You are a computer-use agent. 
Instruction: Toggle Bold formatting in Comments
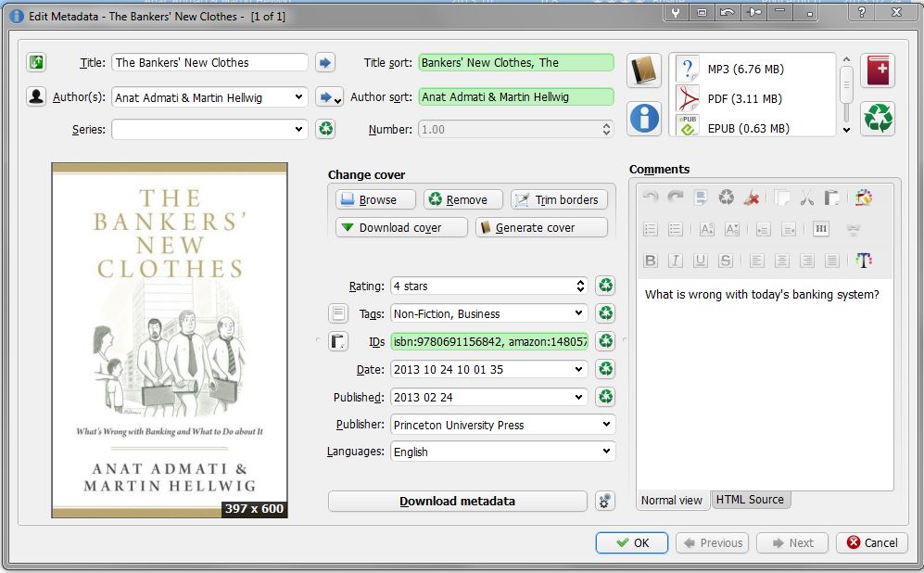click(651, 260)
